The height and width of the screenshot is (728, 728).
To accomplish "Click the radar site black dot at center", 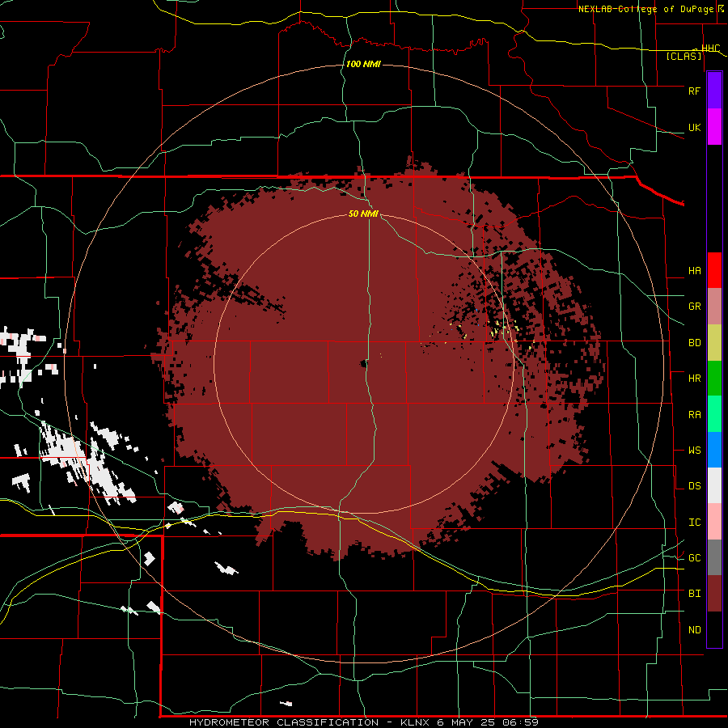I will pos(363,364).
